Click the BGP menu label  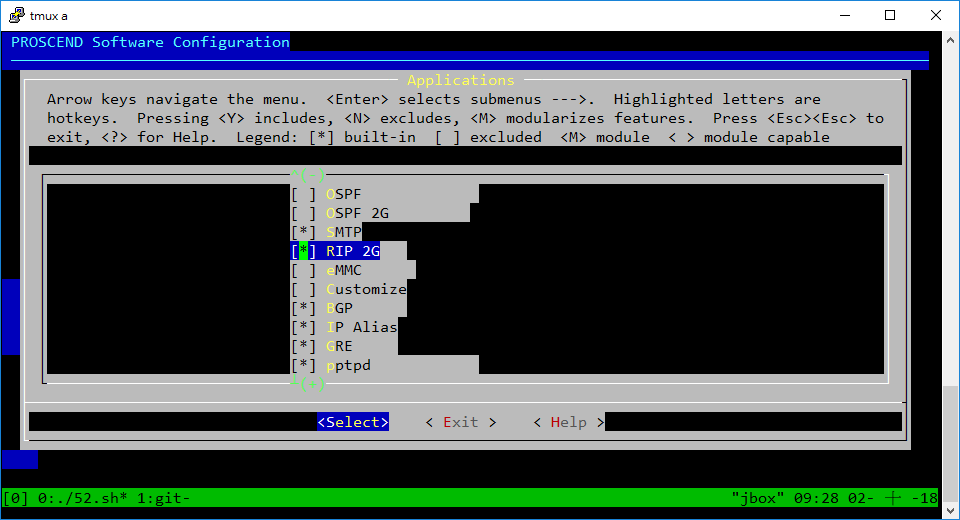click(x=339, y=308)
